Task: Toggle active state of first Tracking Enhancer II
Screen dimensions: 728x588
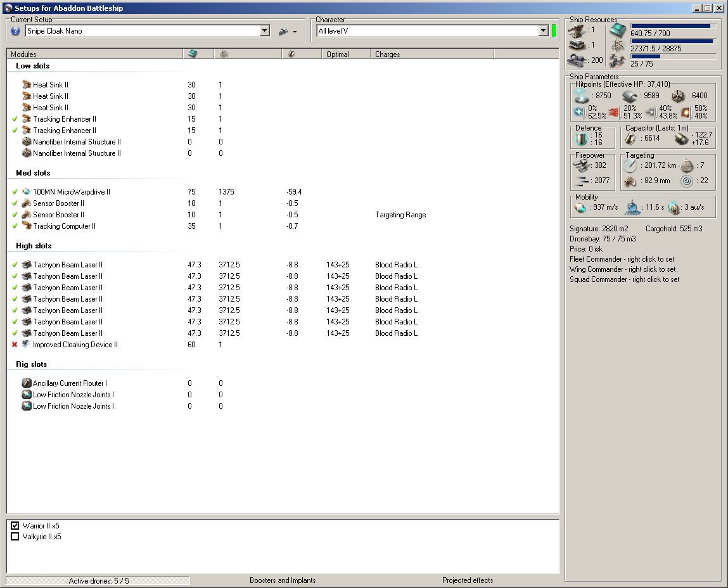Action: [15, 119]
